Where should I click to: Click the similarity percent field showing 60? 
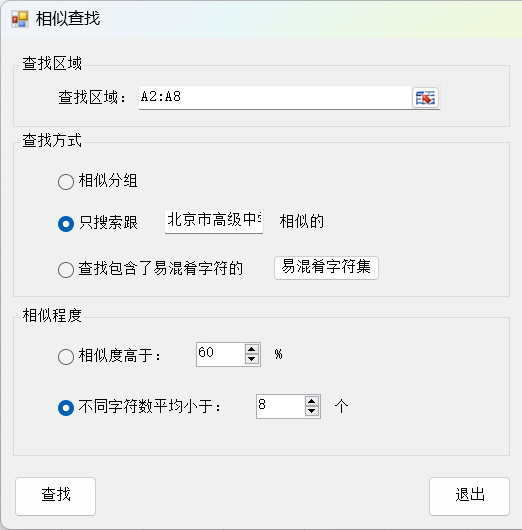(x=220, y=354)
